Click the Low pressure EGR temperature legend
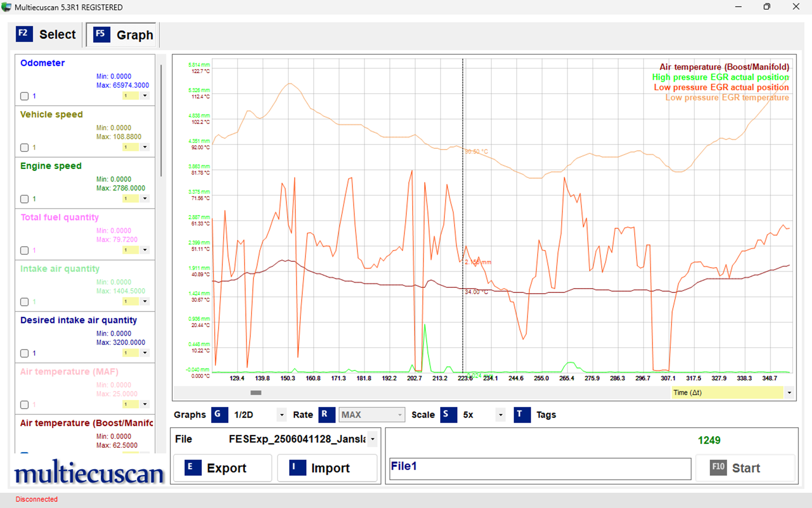 727,98
